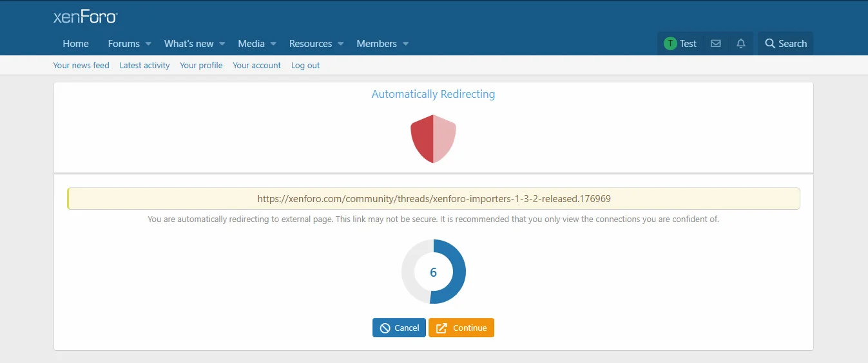Open the conversations envelope icon
Viewport: 868px width, 363px height.
pyautogui.click(x=715, y=44)
